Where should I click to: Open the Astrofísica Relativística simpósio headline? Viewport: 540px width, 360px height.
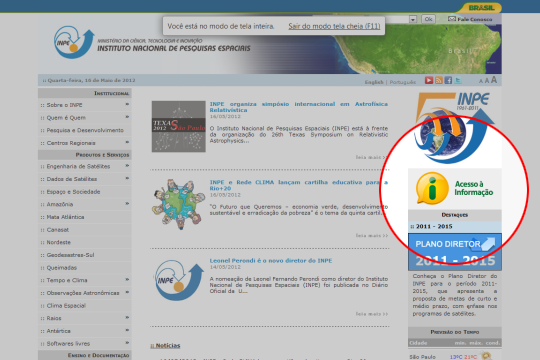click(x=299, y=107)
